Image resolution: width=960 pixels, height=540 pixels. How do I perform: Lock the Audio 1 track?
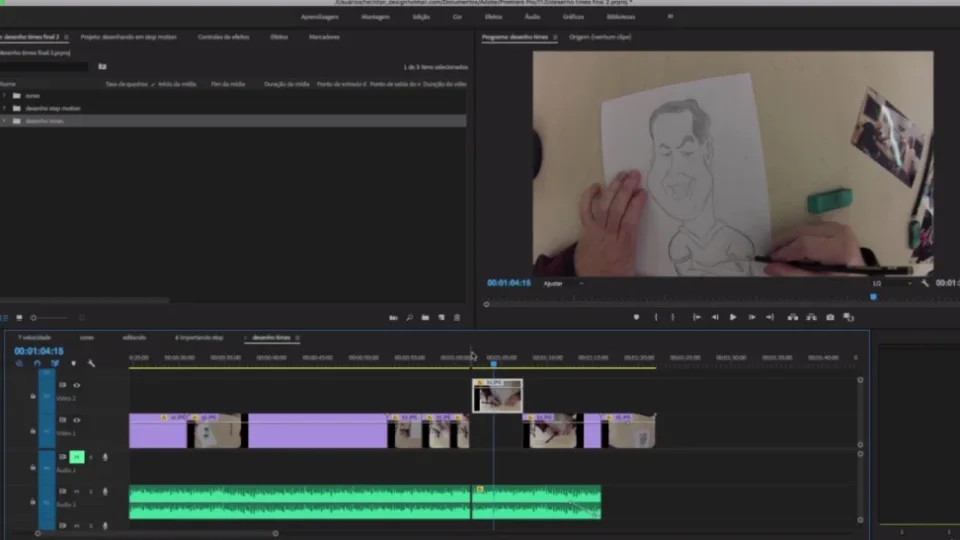[x=32, y=467]
